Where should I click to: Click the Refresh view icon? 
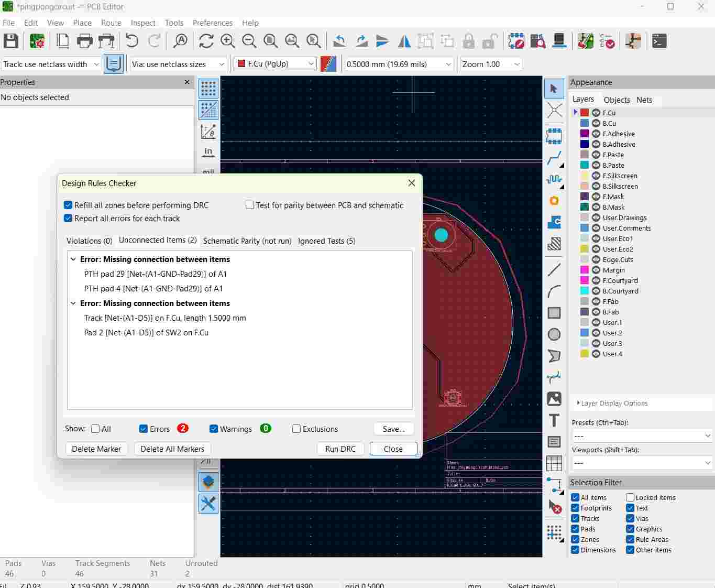pyautogui.click(x=206, y=41)
